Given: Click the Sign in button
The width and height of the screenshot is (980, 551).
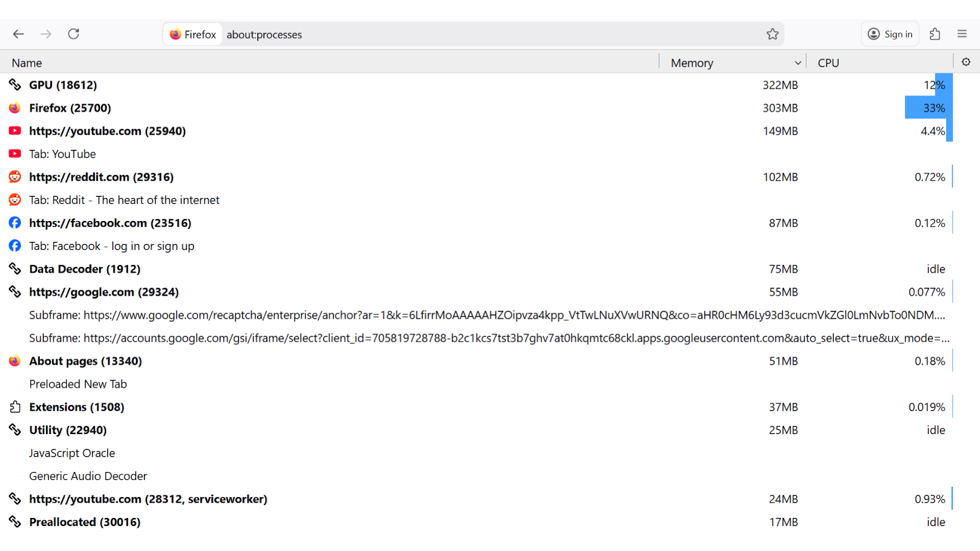Looking at the screenshot, I should pyautogui.click(x=890, y=34).
